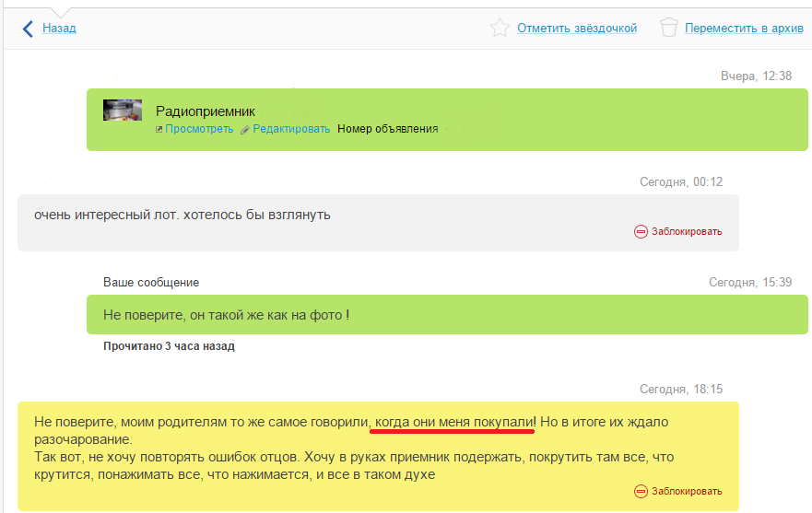
Task: Open the listing via Просмотреть link
Action: tap(199, 129)
